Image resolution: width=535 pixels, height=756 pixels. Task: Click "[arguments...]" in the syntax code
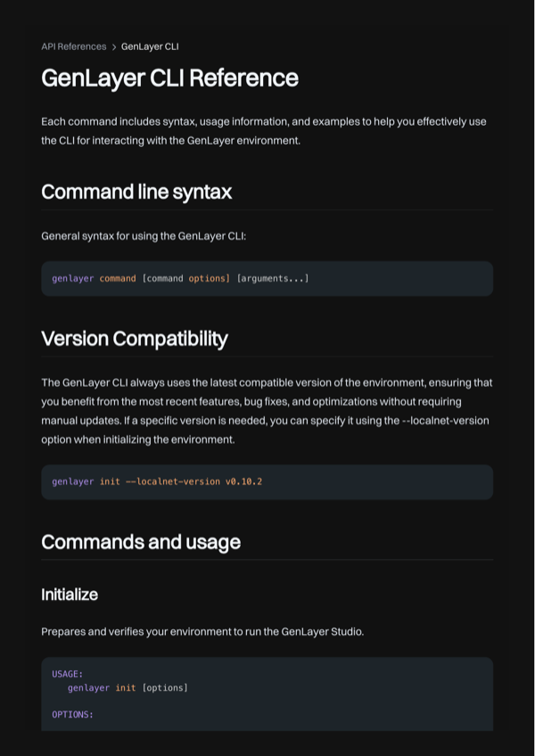click(x=273, y=279)
